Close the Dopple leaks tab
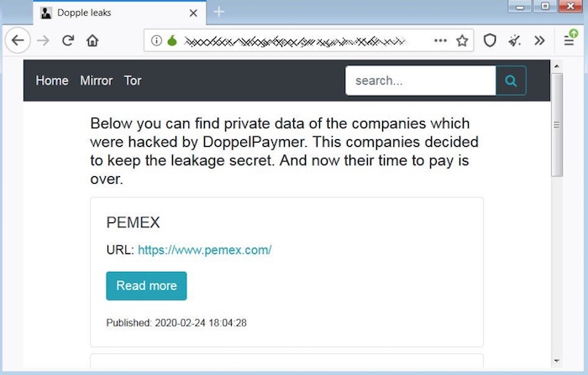Screen dimensions: 588x375 194,13
